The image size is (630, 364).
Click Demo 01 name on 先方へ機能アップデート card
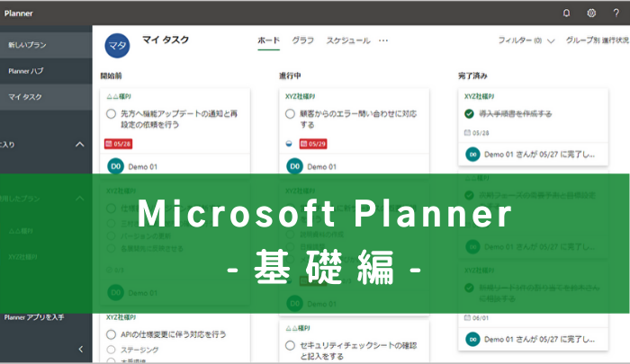(x=142, y=166)
